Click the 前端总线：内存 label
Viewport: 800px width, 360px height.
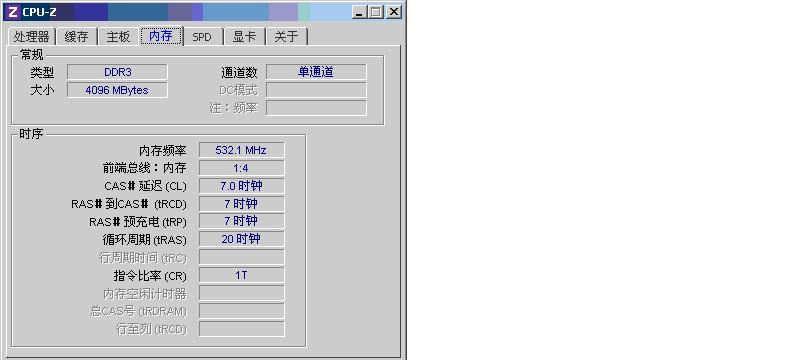click(x=144, y=168)
